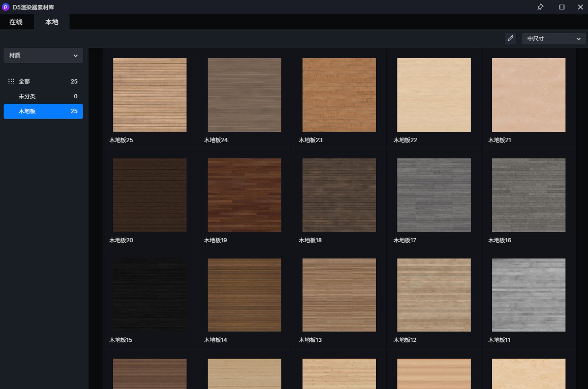Select the 木地板21 material thumbnail
Image resolution: width=588 pixels, height=389 pixels.
[529, 95]
